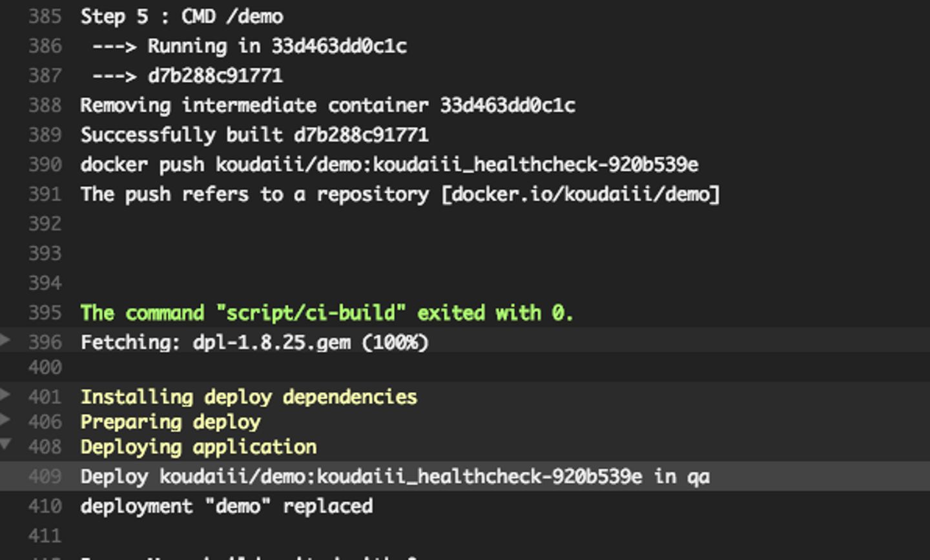Click the "Fetching: dpl-1.8.25.gem" line

tap(254, 342)
